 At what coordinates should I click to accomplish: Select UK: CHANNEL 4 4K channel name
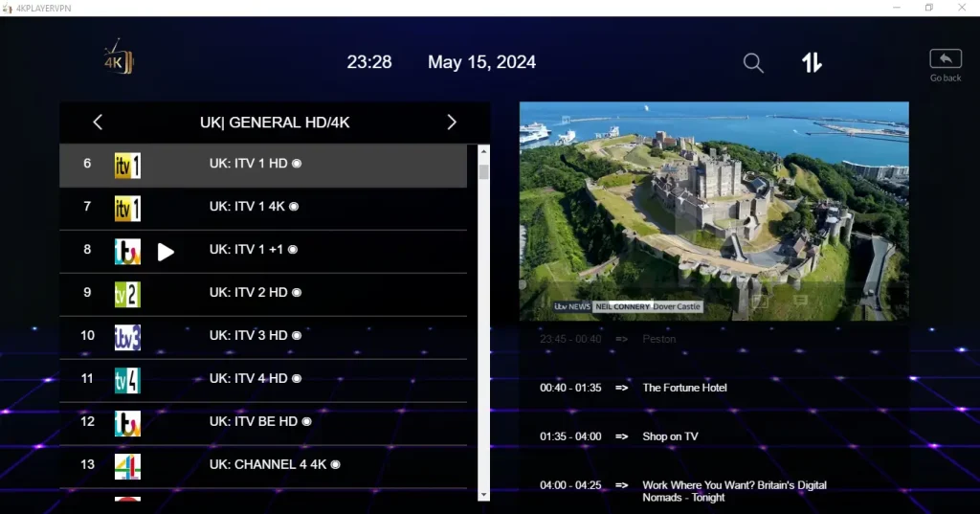(268, 464)
